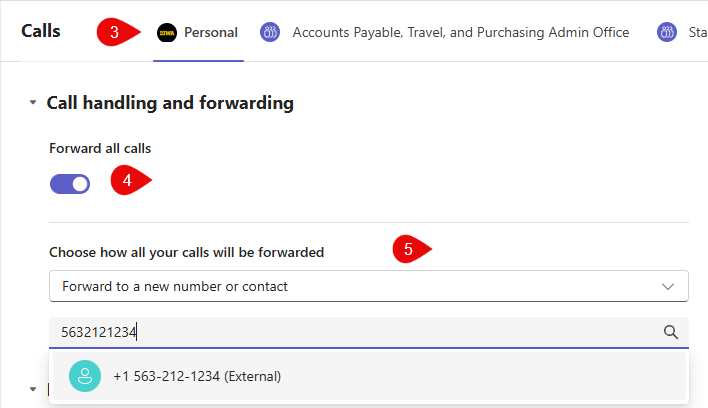Click the group icon beside Accounts Payable
Image resolution: width=708 pixels, height=408 pixels.
pos(270,32)
